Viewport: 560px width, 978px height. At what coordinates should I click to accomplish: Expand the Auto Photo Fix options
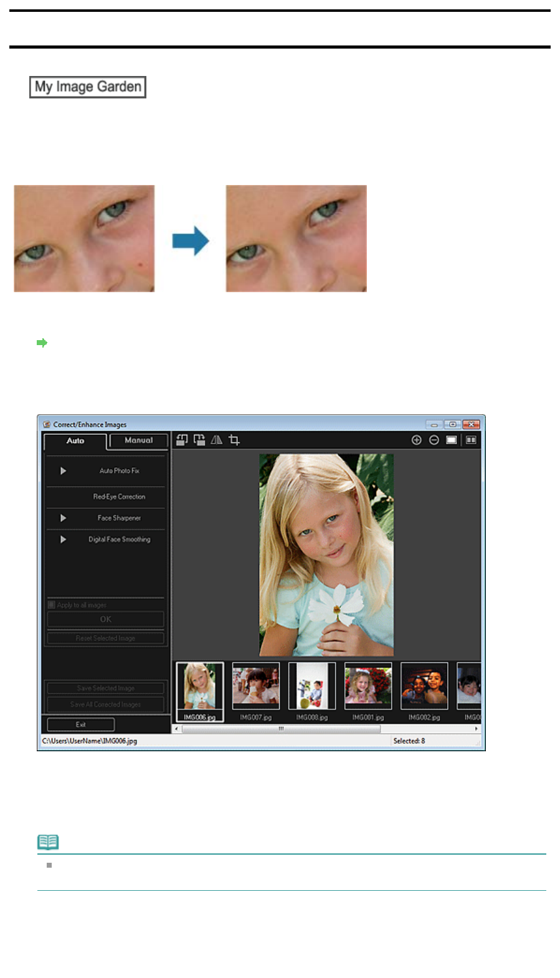click(x=63, y=471)
